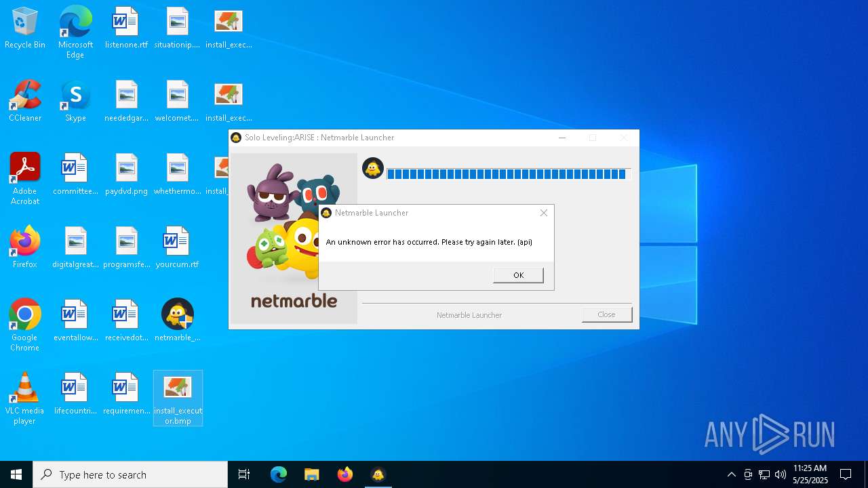Click the yellow mascot icon beside progress bar
Screen dimensions: 868x488
373,168
